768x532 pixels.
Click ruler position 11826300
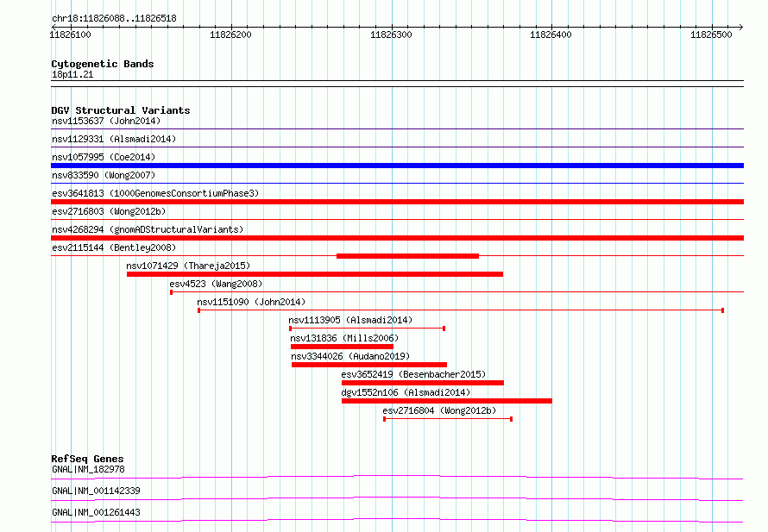point(391,34)
